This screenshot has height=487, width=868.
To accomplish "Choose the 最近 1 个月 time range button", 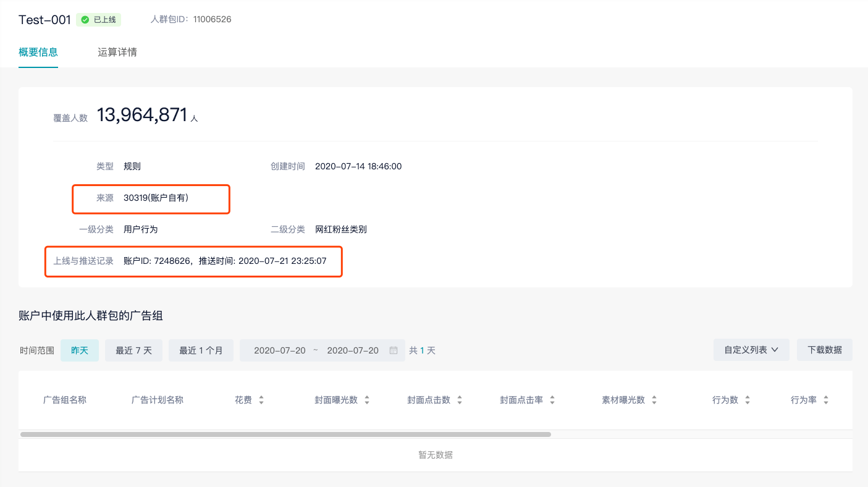I will (201, 350).
